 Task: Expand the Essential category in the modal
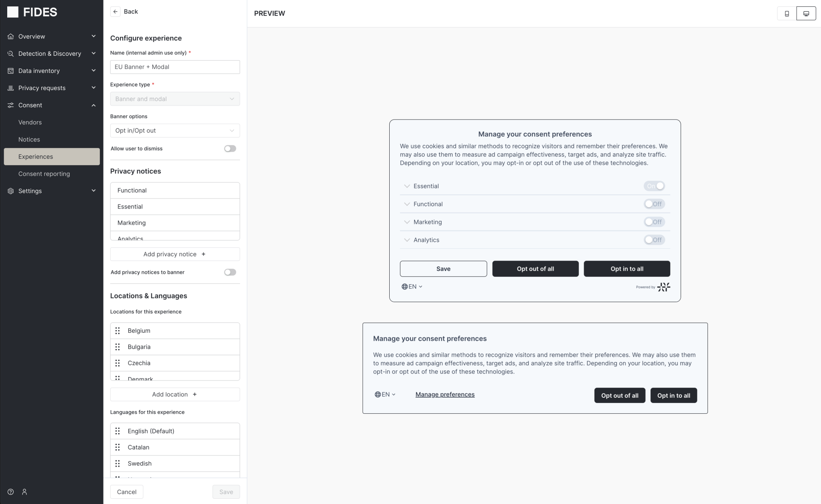pos(406,186)
